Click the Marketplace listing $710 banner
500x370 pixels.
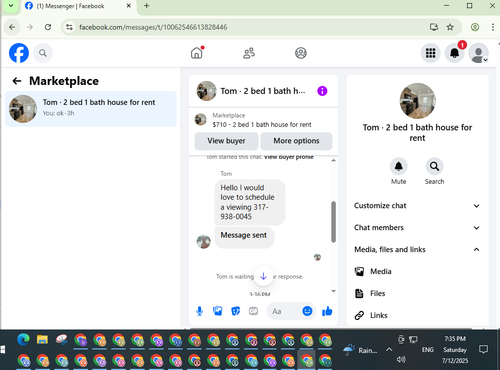[x=263, y=120]
